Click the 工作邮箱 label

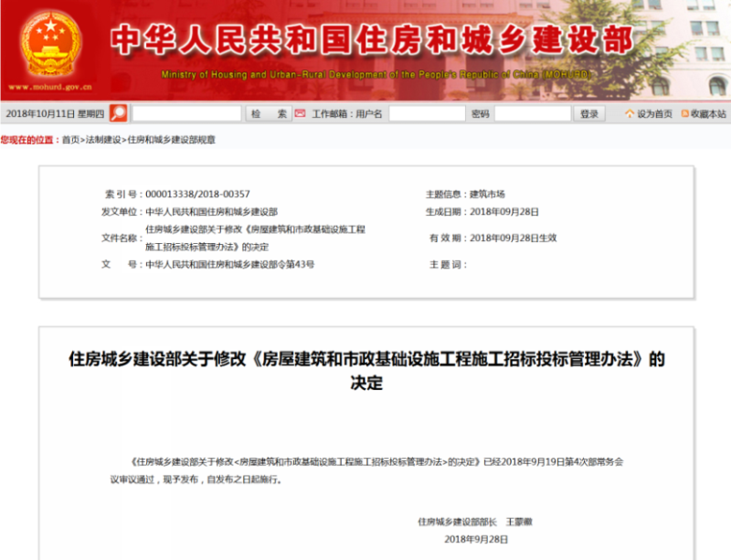pos(329,114)
